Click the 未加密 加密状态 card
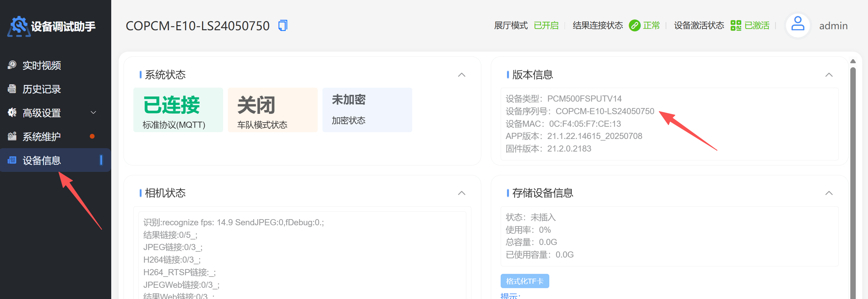 tap(367, 110)
